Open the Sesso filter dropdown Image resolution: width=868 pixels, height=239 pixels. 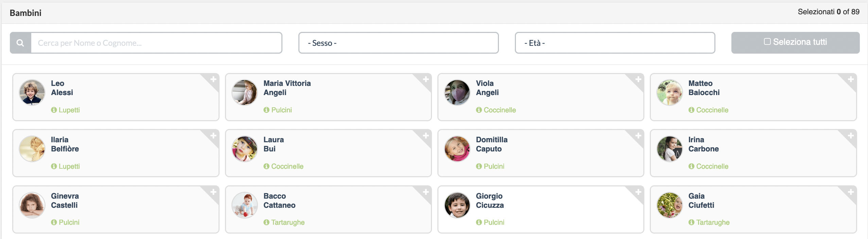[x=398, y=43]
